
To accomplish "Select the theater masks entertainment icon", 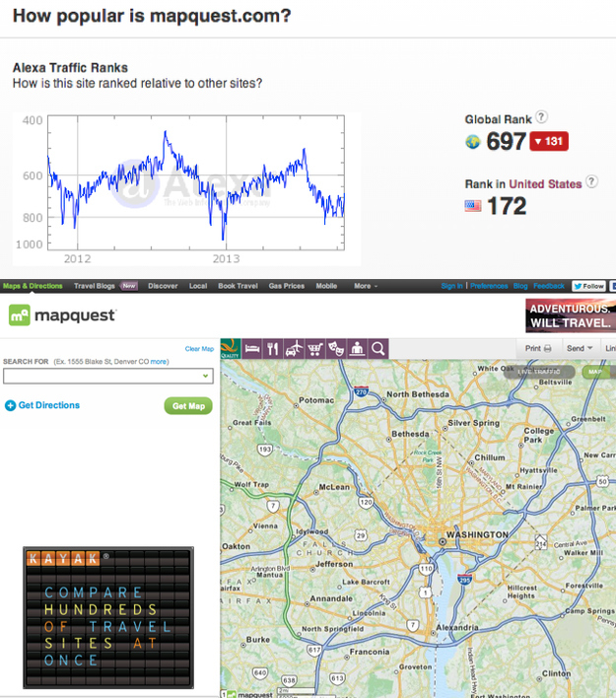I will [x=336, y=349].
